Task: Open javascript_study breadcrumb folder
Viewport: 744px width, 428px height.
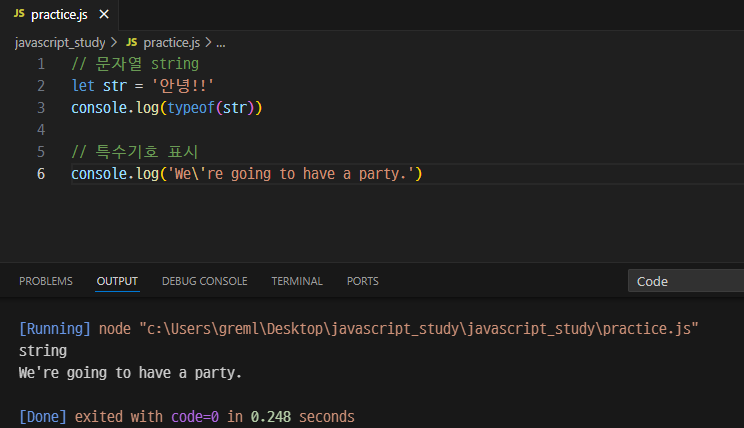Action: 60,43
